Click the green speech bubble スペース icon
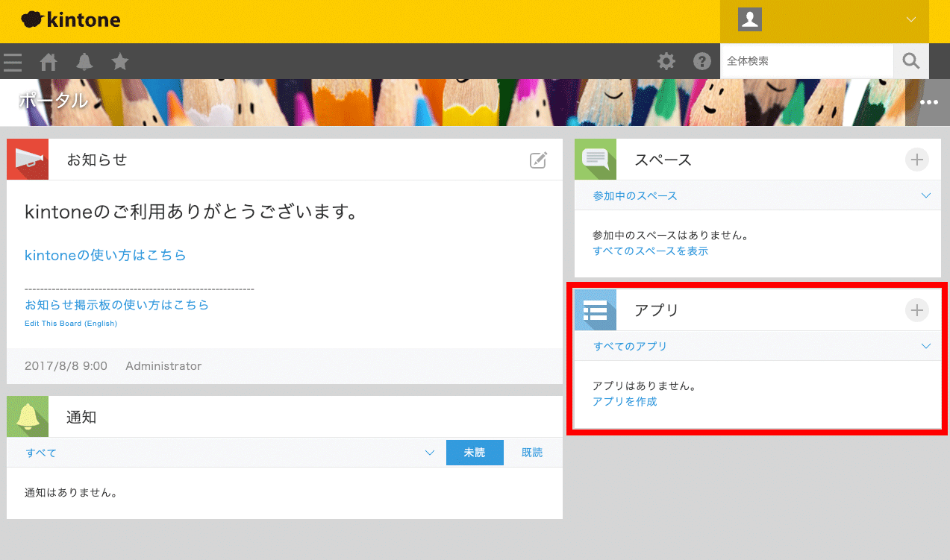Viewport: 950px width, 560px height. [596, 160]
